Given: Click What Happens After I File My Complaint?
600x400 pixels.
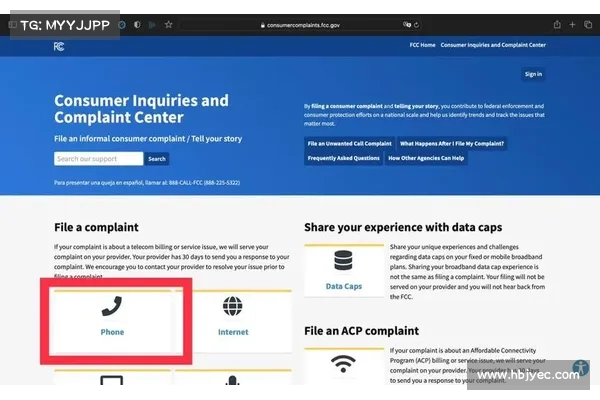Looking at the screenshot, I should click(x=452, y=144).
